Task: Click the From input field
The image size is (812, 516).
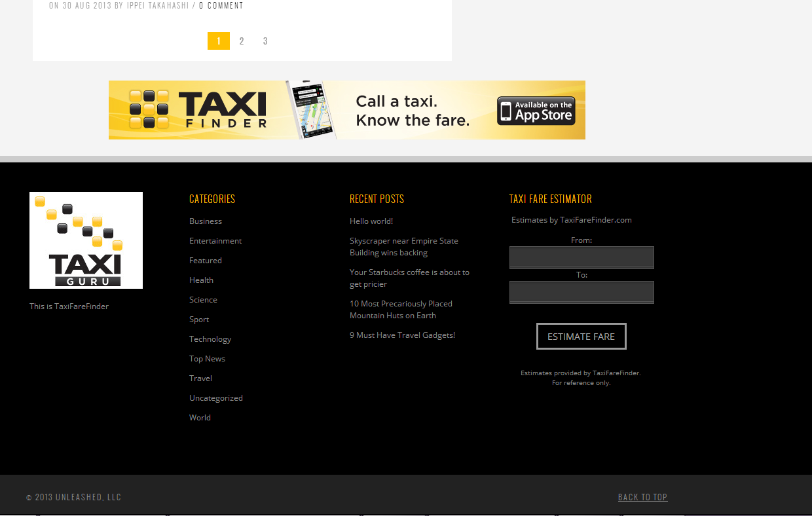Action: point(581,257)
